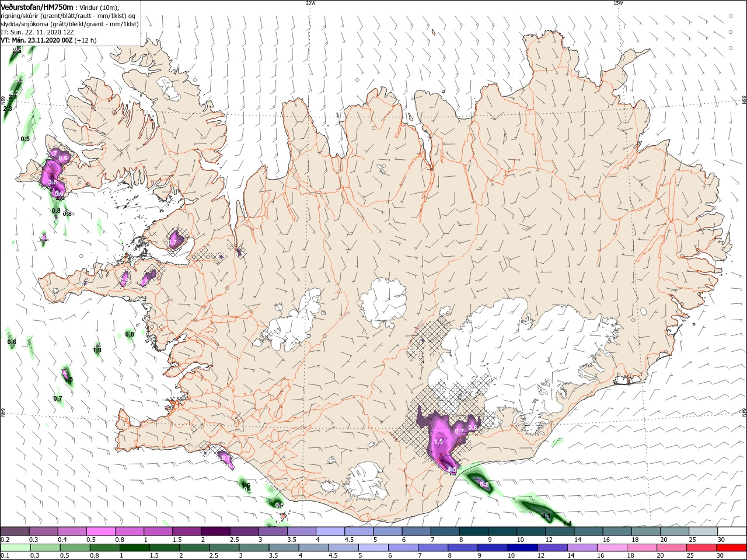This screenshot has height=560, width=747.
Task: Click the '1.5' snow value in the southeast purple area
Action: pos(439,442)
